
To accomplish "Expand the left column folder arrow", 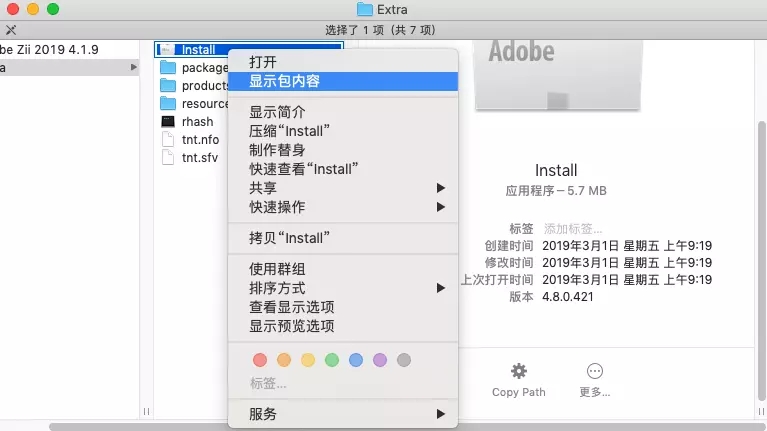I will tap(134, 68).
